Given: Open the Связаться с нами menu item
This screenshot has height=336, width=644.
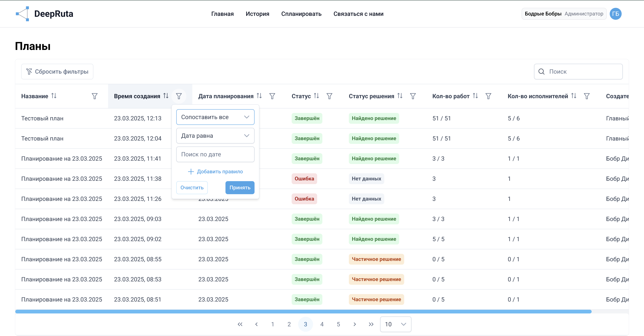Looking at the screenshot, I should (358, 14).
